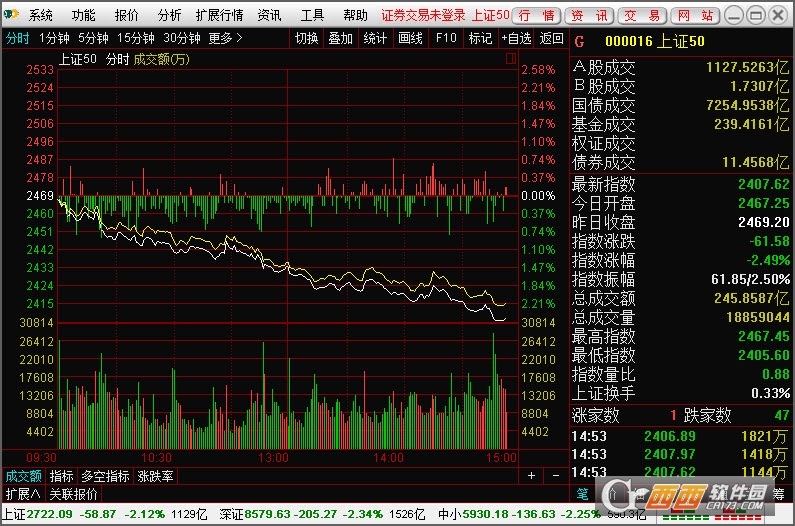
Task: Select the 分时 period tab
Action: click(x=18, y=38)
